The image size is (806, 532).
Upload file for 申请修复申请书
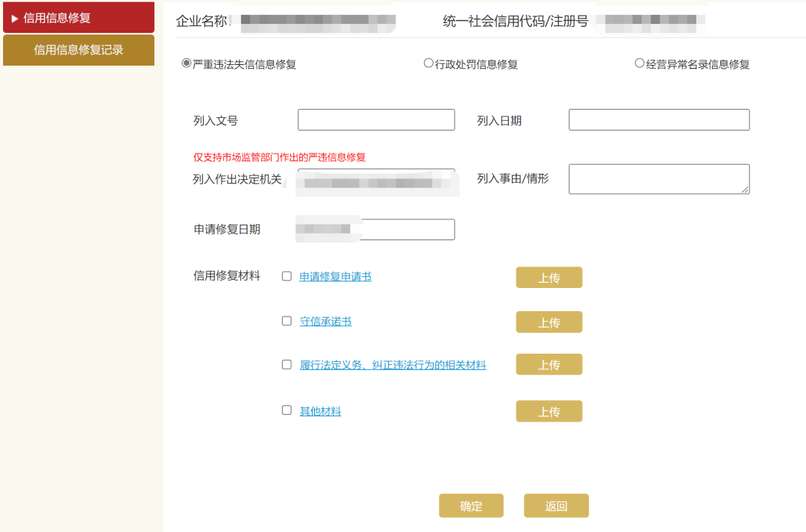click(x=549, y=278)
